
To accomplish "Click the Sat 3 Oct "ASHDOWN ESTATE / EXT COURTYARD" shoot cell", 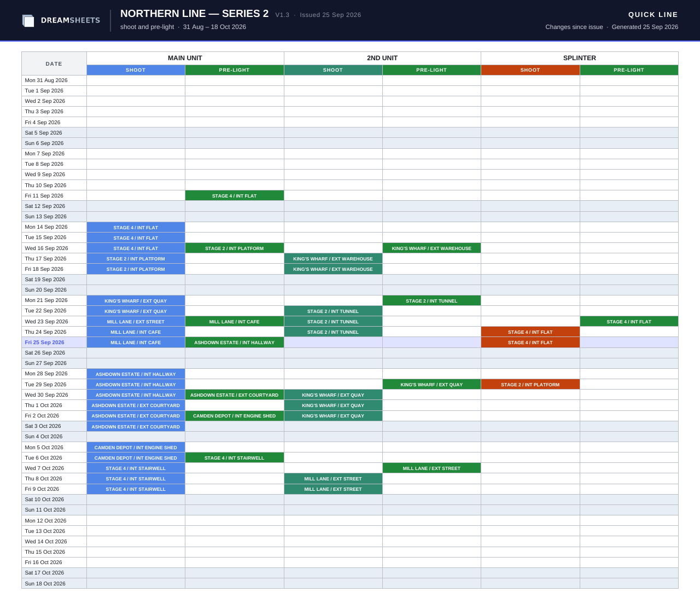I will 136,427.
